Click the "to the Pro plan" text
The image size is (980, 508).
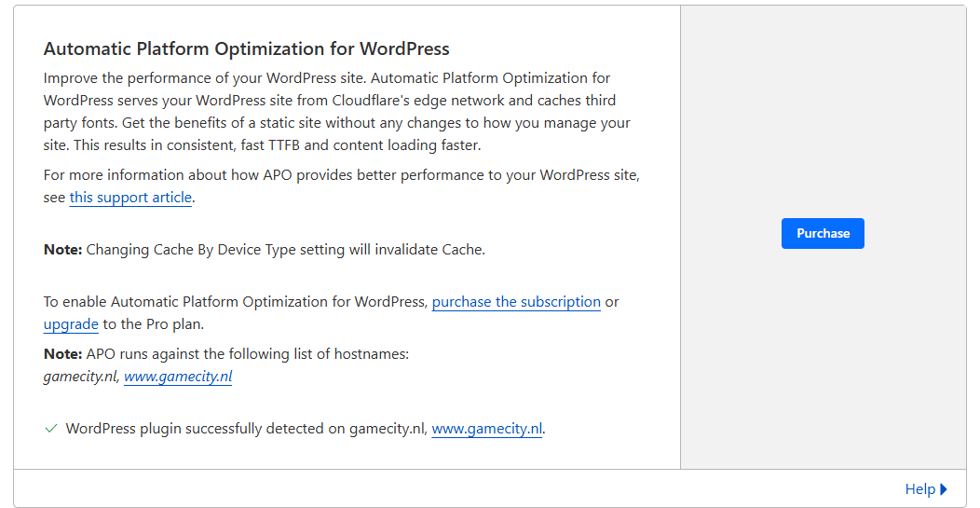click(154, 324)
